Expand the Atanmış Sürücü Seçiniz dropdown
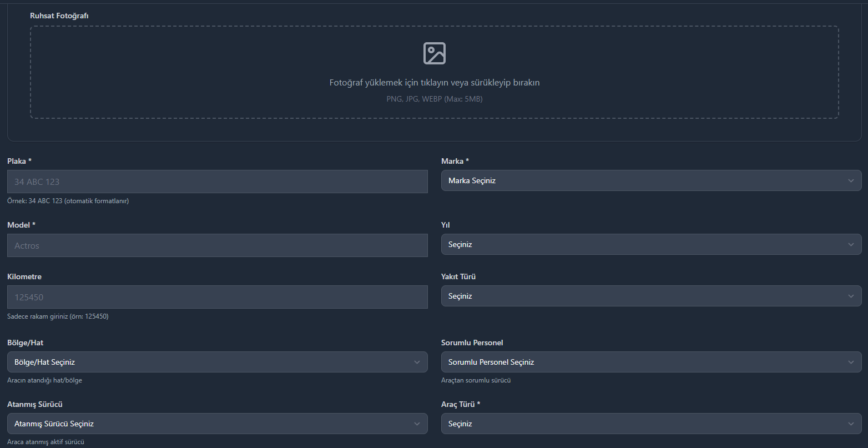Image resolution: width=868 pixels, height=448 pixels. (217, 424)
